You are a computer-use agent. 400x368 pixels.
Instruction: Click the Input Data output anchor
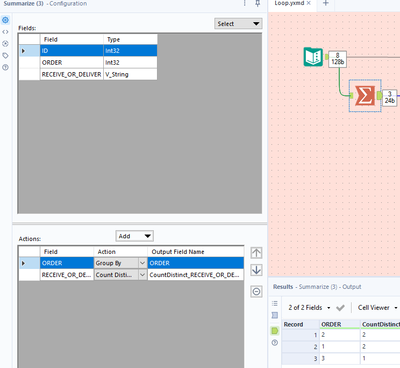point(327,57)
